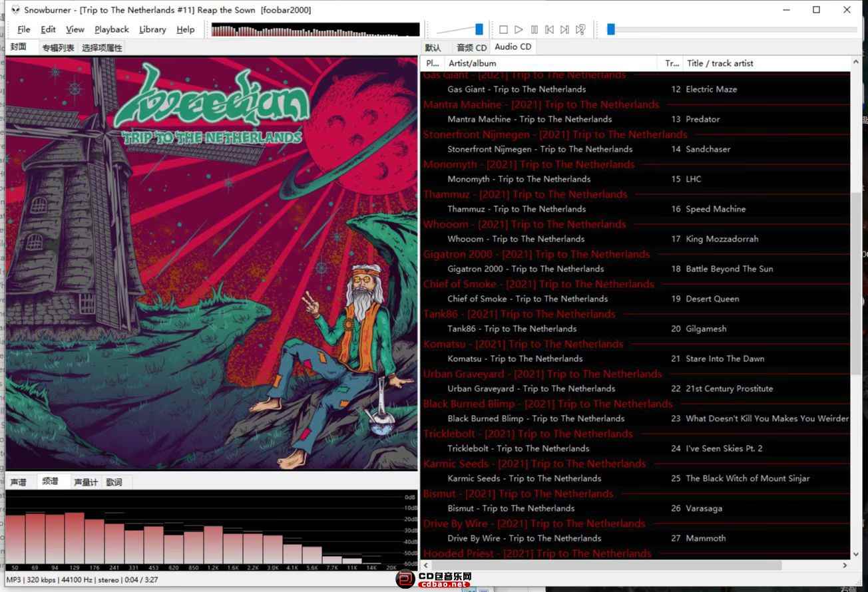868x592 pixels.
Task: Select the 默认 playlist tab
Action: click(433, 47)
